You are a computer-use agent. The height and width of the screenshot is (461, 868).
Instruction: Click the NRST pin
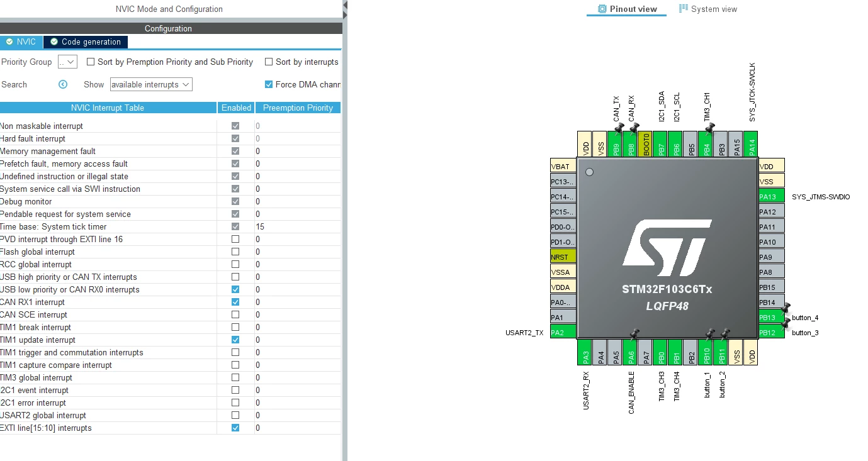tap(563, 257)
